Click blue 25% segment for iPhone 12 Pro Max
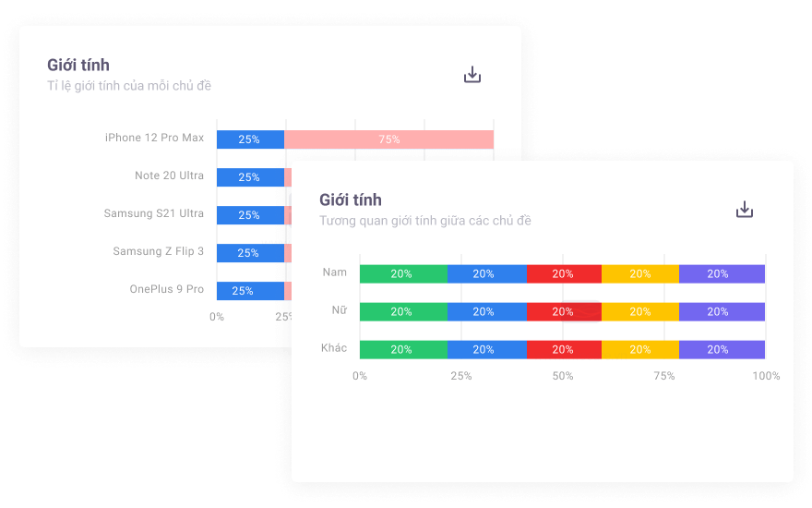Image resolution: width=812 pixels, height=508 pixels. pyautogui.click(x=250, y=139)
